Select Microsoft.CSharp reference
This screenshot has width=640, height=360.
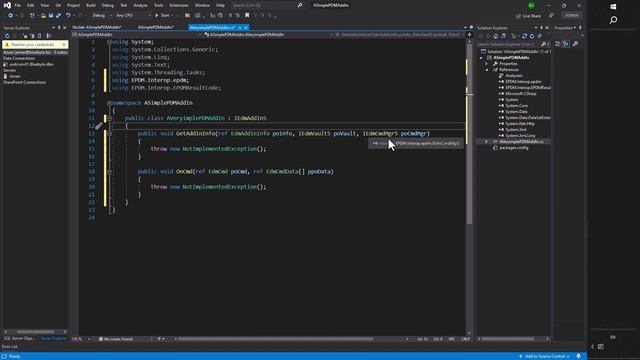point(520,93)
